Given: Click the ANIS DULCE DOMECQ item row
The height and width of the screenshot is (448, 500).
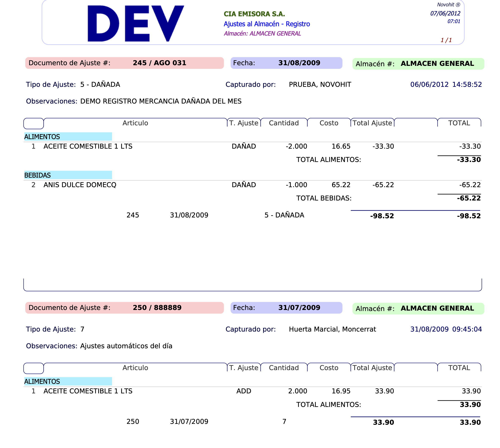Looking at the screenshot, I should pos(80,185).
